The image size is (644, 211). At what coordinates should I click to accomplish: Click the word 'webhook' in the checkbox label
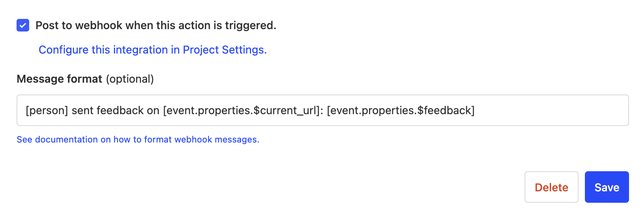[x=99, y=26]
